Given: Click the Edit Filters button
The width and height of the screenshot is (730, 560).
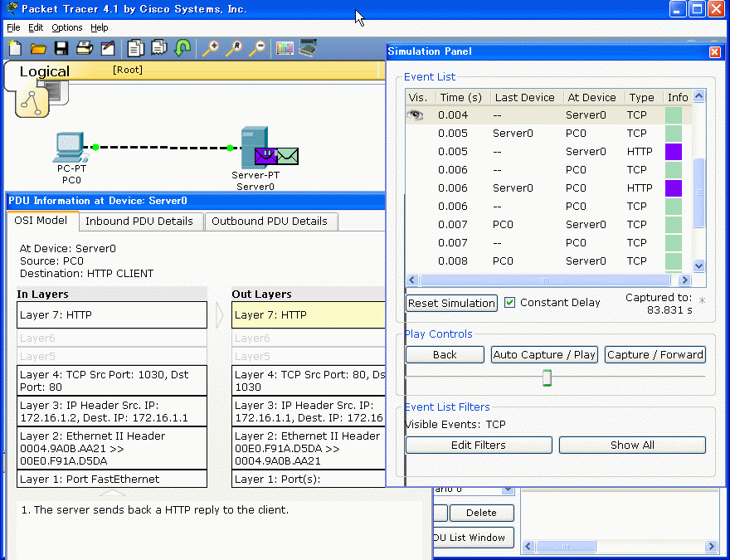Looking at the screenshot, I should 479,445.
